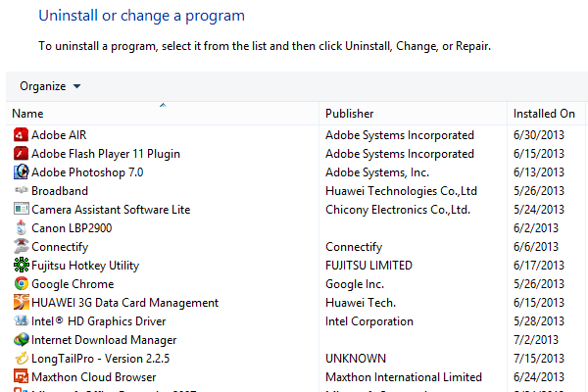The width and height of the screenshot is (588, 392).
Task: Click publisher Google Inc.
Action: [355, 284]
